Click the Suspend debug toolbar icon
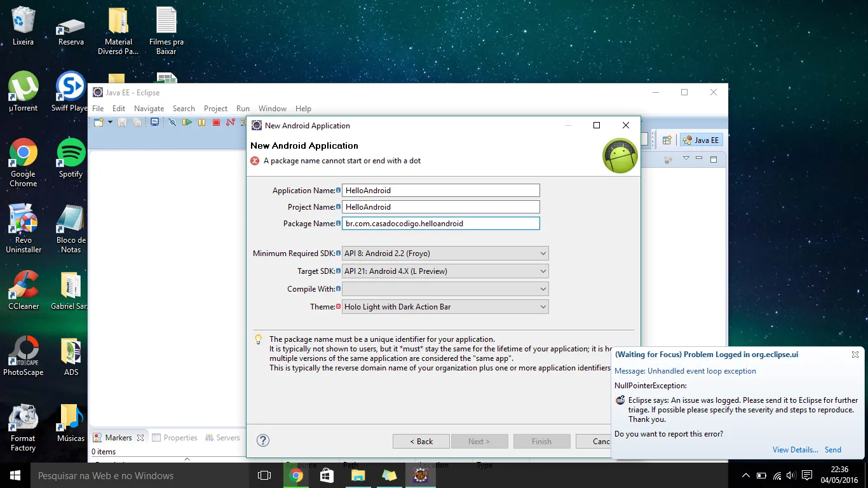Image resolution: width=868 pixels, height=488 pixels. 201,122
